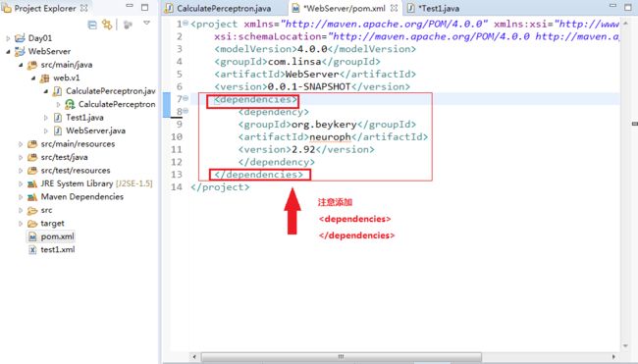Expand the Day01 project node
The width and height of the screenshot is (638, 364).
8,38
